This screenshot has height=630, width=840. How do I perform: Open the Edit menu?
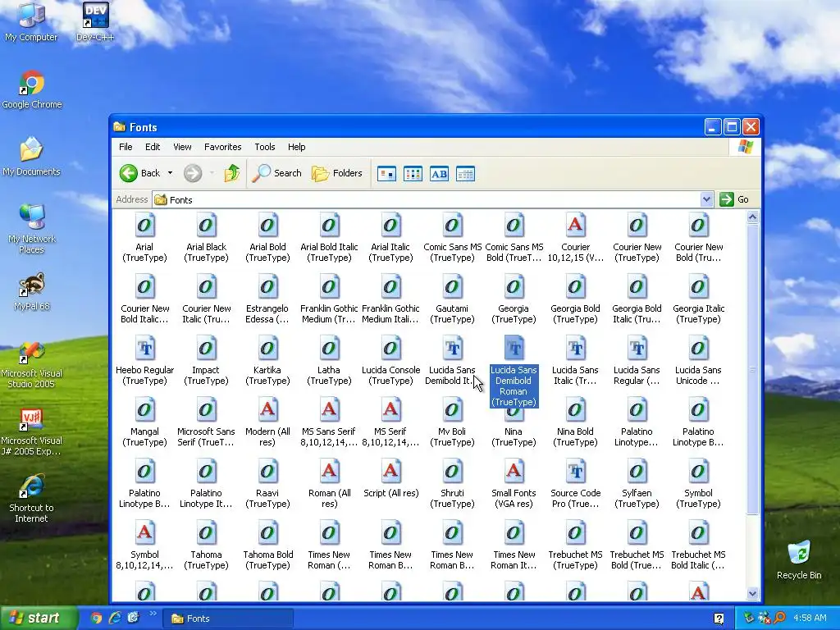coord(152,147)
